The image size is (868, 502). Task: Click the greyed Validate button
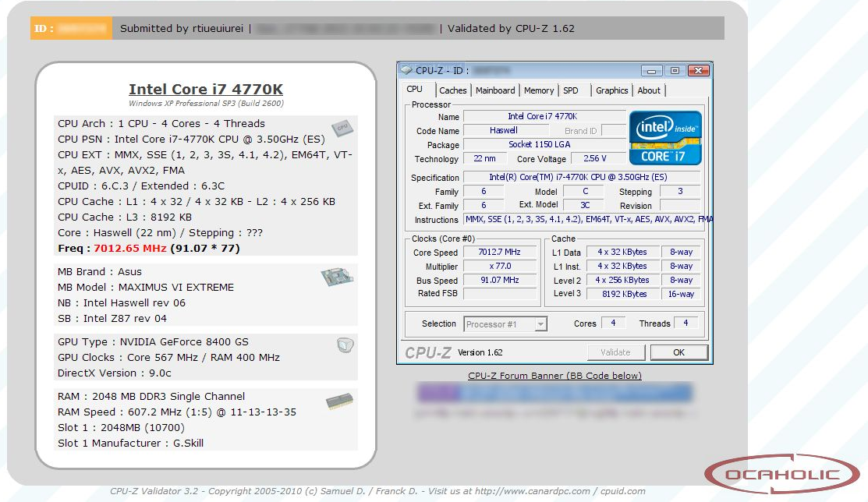coord(615,352)
